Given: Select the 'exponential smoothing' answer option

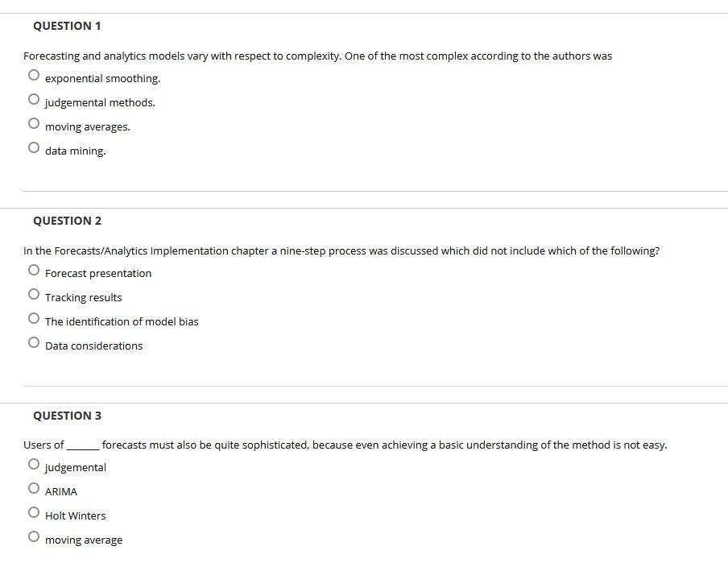Looking at the screenshot, I should [x=33, y=74].
